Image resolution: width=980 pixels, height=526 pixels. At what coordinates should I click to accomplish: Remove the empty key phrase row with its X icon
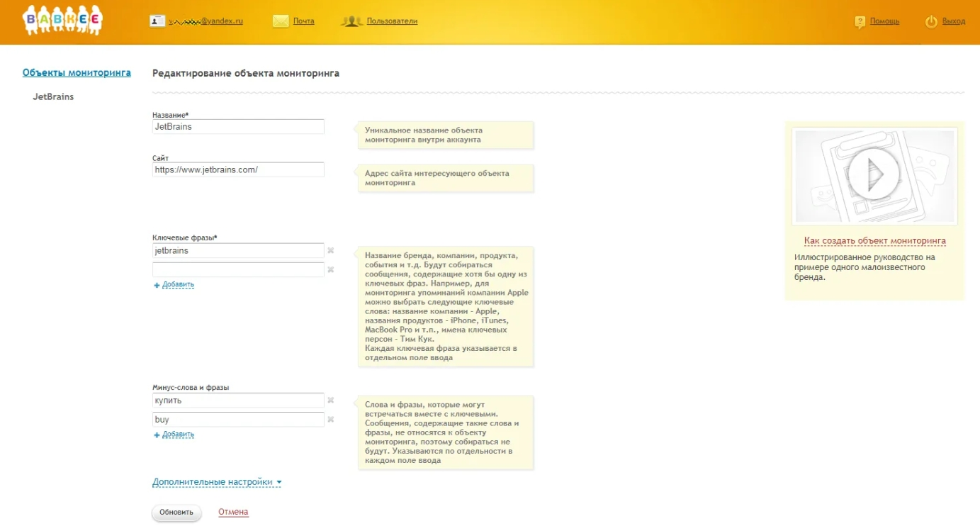click(x=330, y=269)
